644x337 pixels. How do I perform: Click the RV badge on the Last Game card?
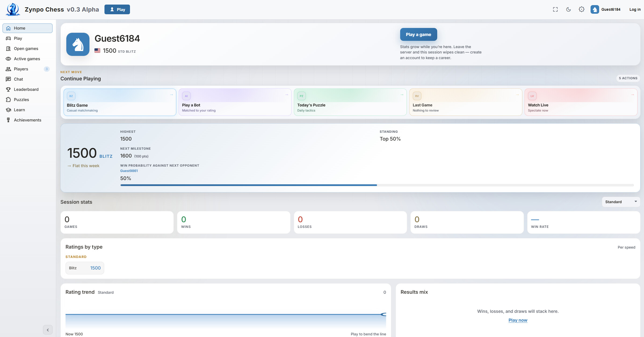tap(417, 96)
